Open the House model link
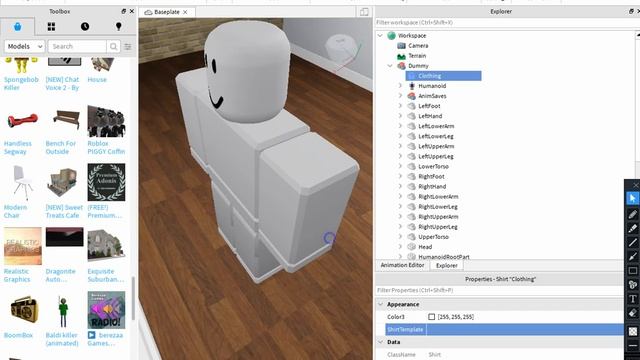Image resolution: width=640 pixels, height=360 pixels. click(97, 80)
